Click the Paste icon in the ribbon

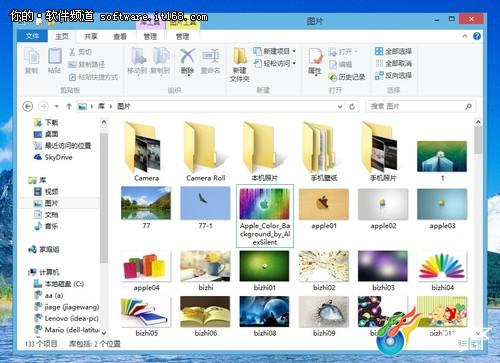54,60
